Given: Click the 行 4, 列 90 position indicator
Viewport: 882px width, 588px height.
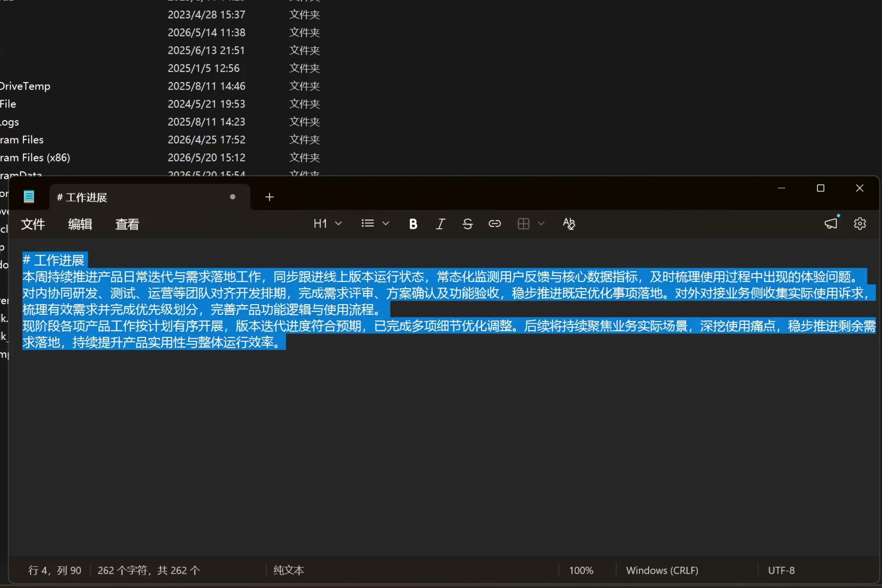Looking at the screenshot, I should click(55, 570).
